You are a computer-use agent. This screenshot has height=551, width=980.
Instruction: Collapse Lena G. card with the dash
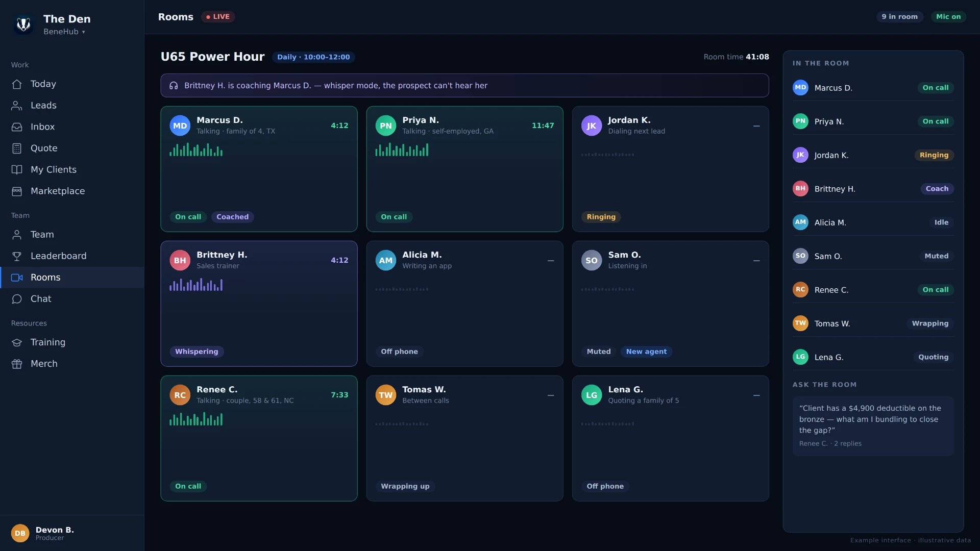point(756,395)
